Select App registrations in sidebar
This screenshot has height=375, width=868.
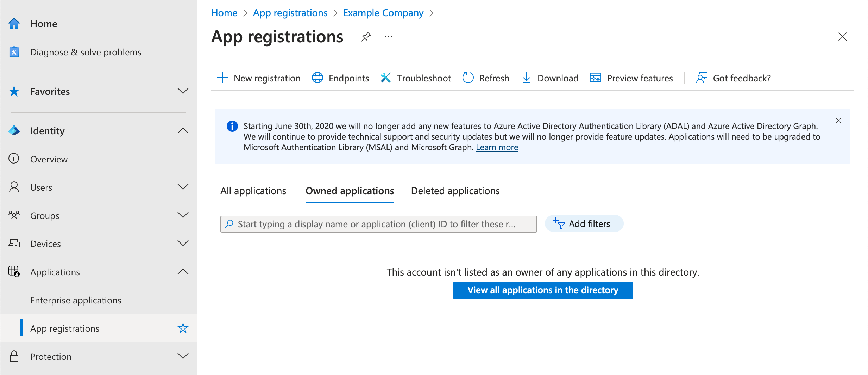point(99,328)
